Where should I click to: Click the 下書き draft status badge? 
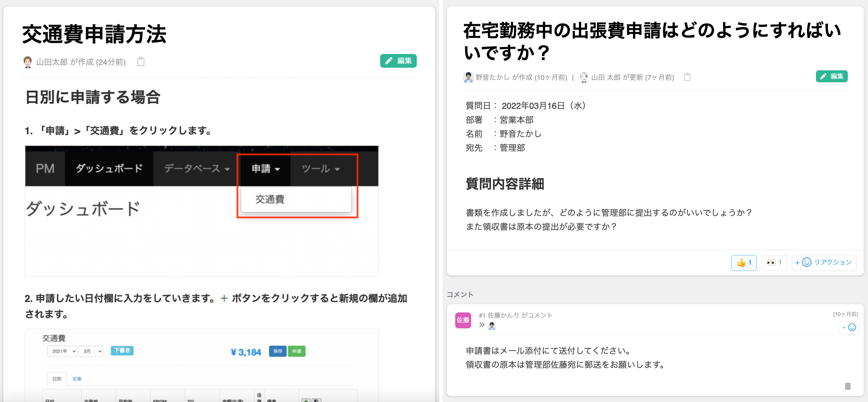pyautogui.click(x=122, y=351)
